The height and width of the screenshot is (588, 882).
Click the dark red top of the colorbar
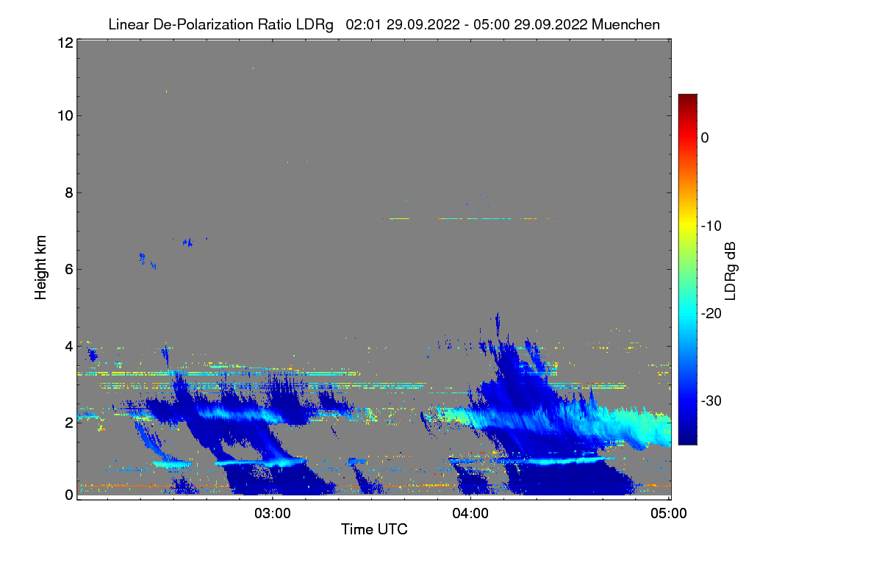(x=687, y=100)
